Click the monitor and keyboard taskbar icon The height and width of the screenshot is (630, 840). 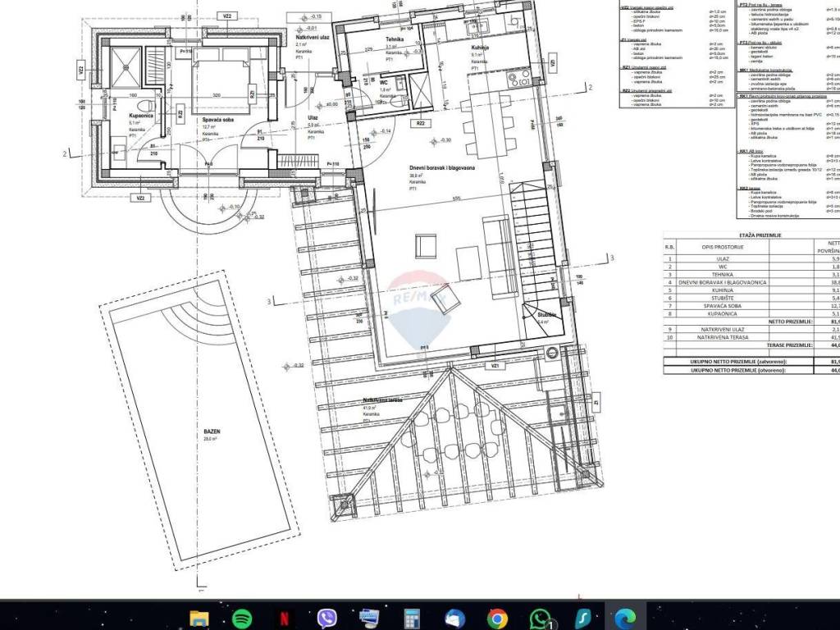click(x=369, y=618)
